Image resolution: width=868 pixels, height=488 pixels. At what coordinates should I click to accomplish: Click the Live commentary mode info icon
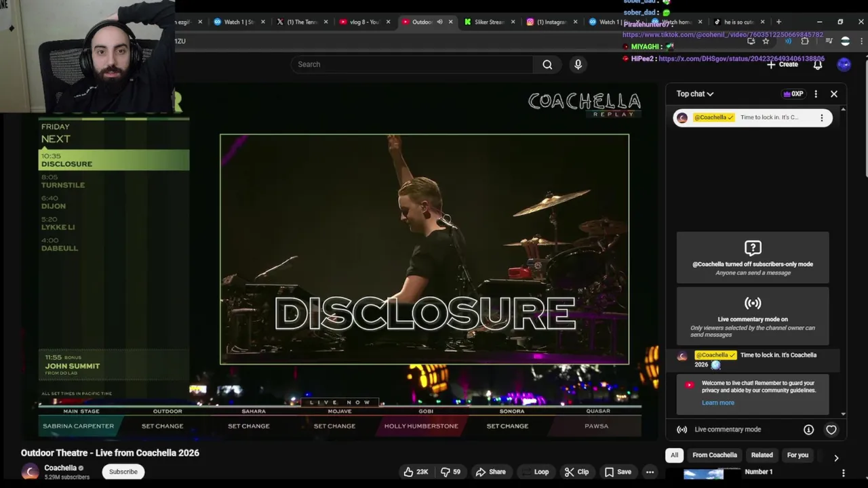pos(808,430)
